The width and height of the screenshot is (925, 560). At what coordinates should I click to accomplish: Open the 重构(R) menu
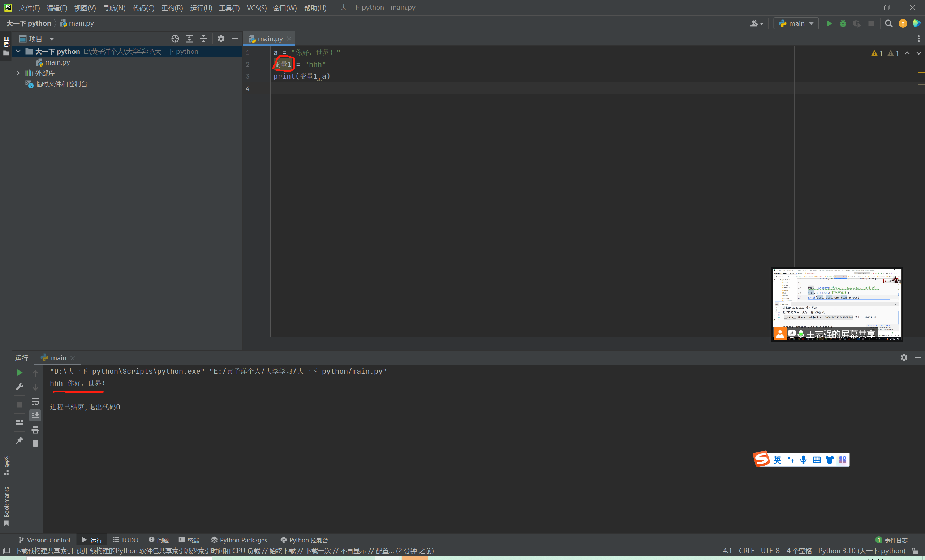click(x=172, y=8)
